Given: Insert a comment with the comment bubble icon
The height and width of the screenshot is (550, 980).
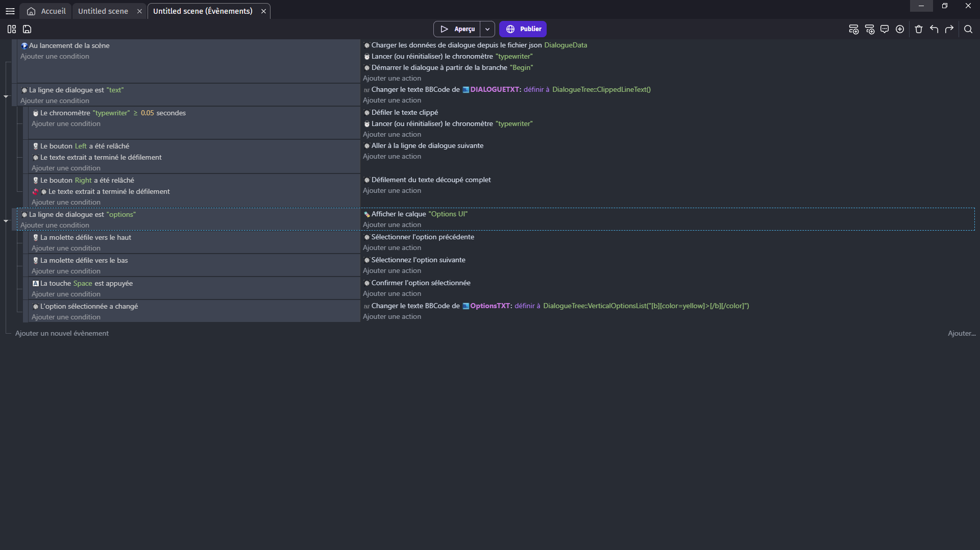Looking at the screenshot, I should point(885,29).
